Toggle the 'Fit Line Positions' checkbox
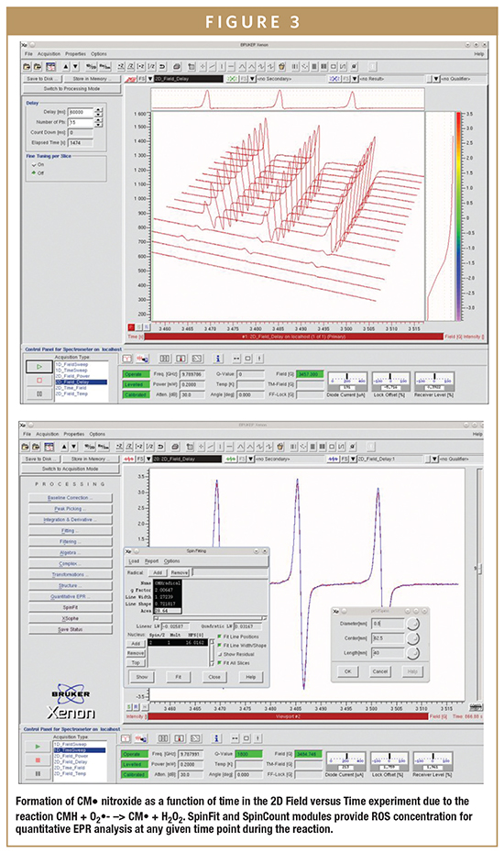Image resolution: width=504 pixels, height=853 pixels. [220, 637]
